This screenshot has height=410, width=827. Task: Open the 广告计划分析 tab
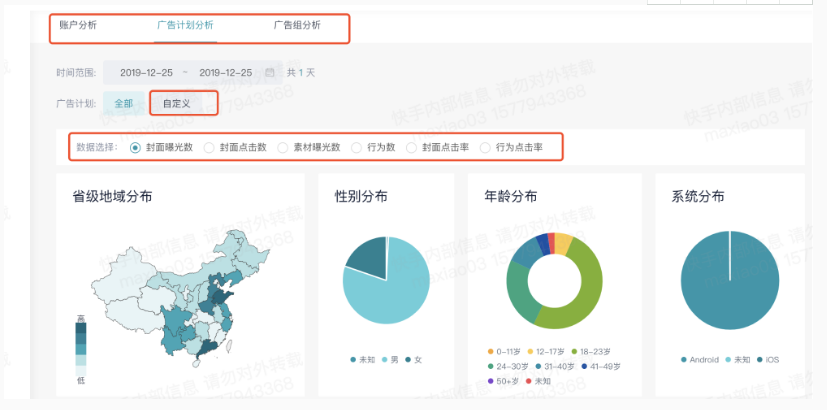tap(185, 25)
